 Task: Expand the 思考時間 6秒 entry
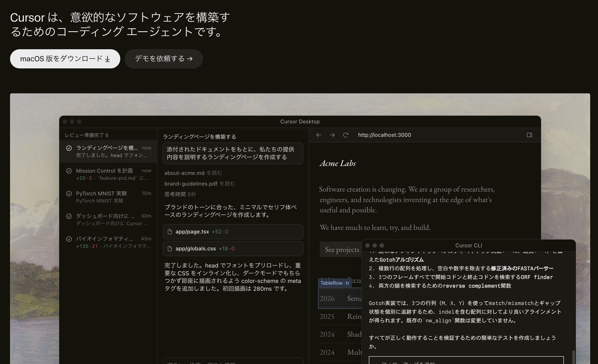coord(180,194)
